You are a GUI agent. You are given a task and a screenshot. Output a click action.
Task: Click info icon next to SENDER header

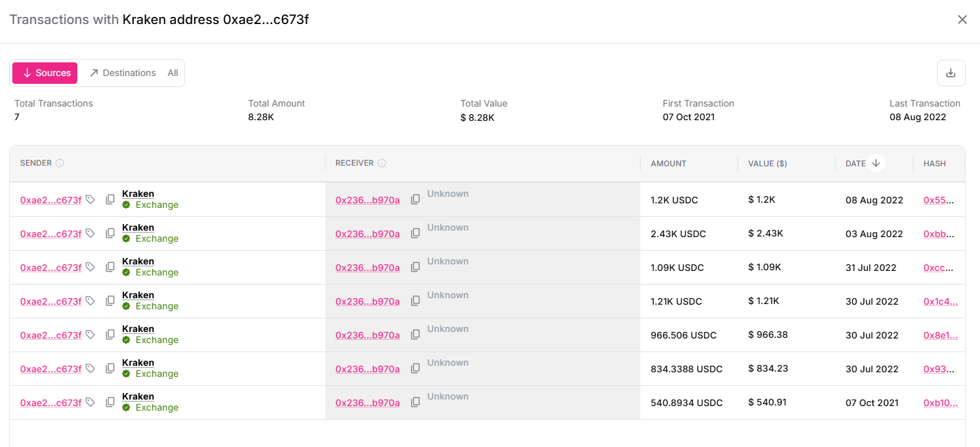[x=60, y=163]
